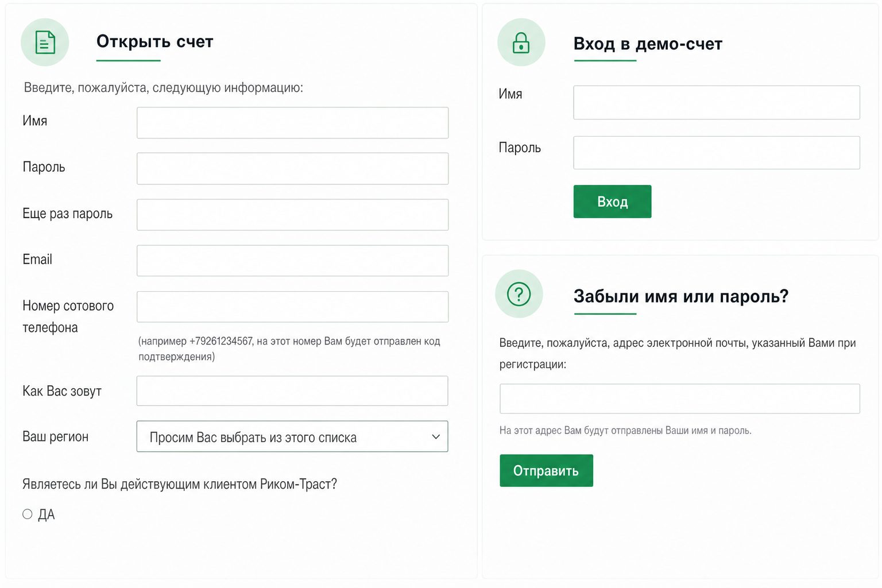
Task: Click the Еще раз пароль input field
Action: (x=292, y=215)
